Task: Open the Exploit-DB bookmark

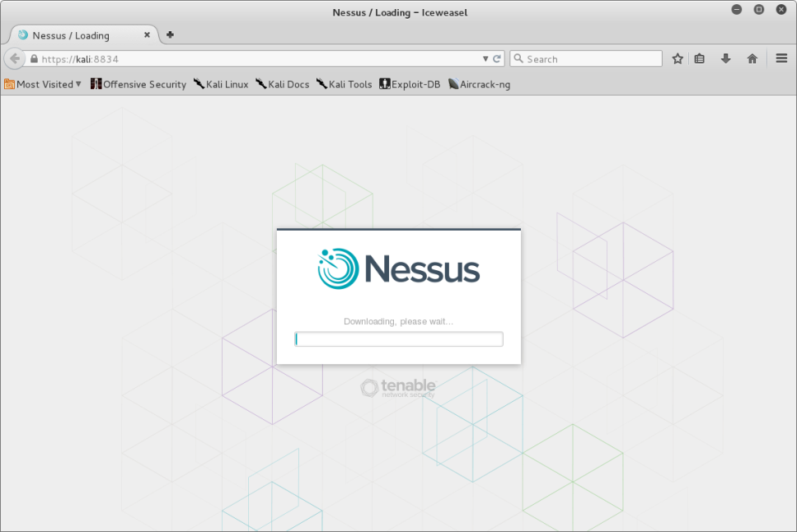Action: pos(410,84)
